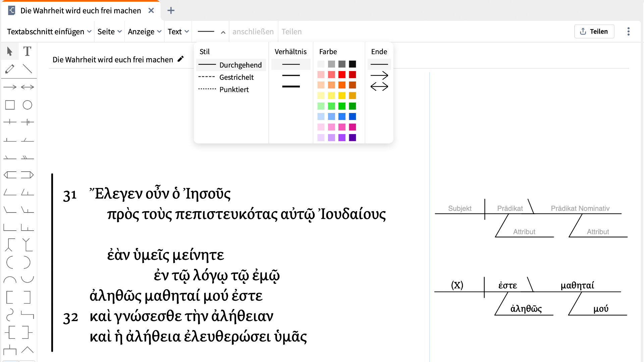Select the double-headed arrow tool
644x362 pixels.
[27, 87]
